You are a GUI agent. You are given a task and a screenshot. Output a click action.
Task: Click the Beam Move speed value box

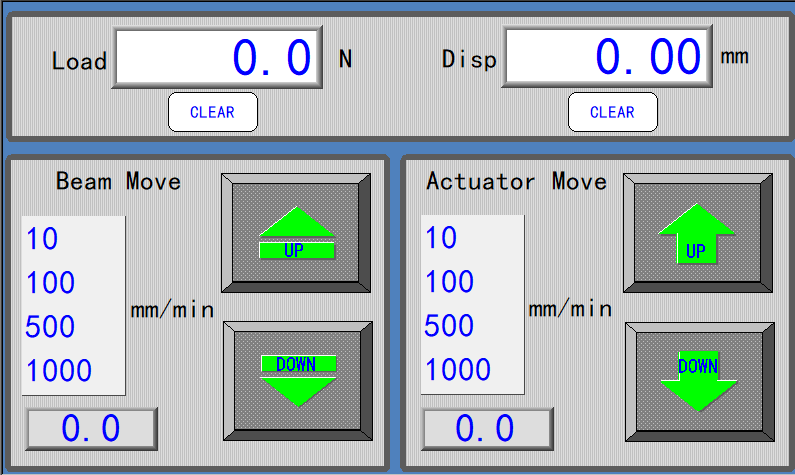(91, 429)
